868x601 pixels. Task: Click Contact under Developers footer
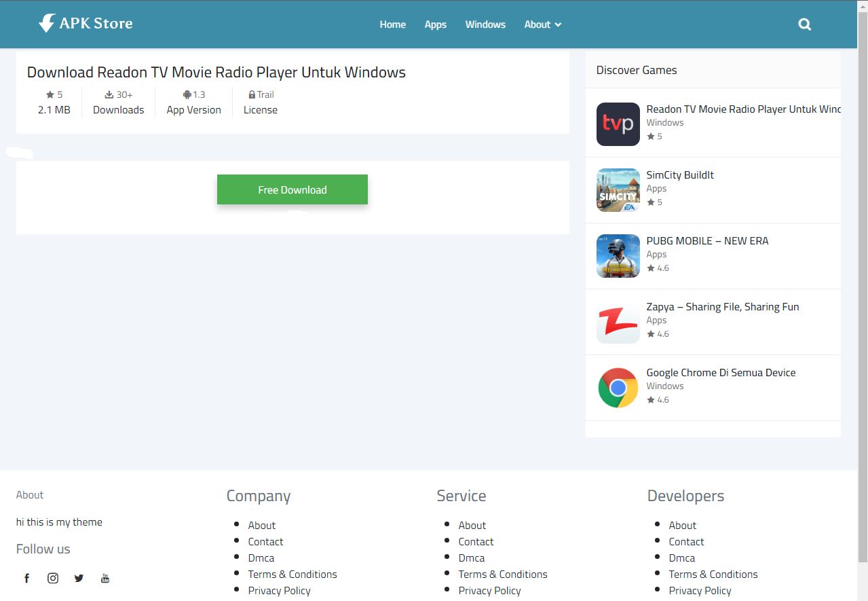click(x=687, y=542)
